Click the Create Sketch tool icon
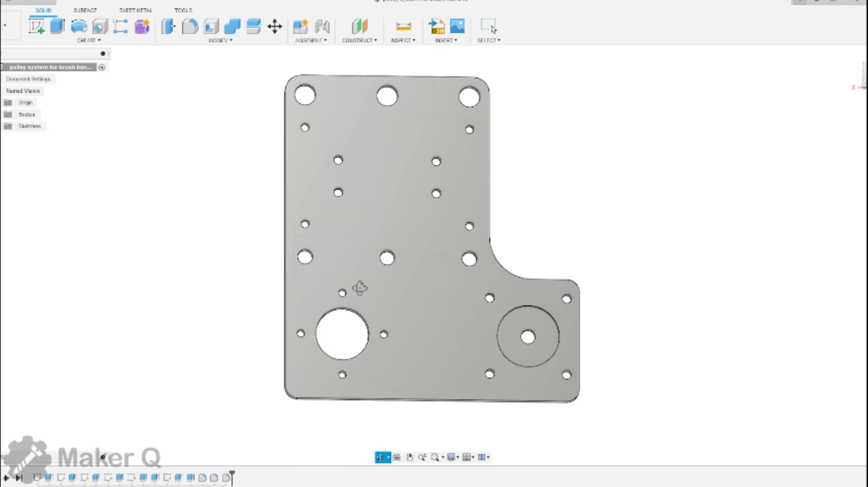 [x=36, y=26]
